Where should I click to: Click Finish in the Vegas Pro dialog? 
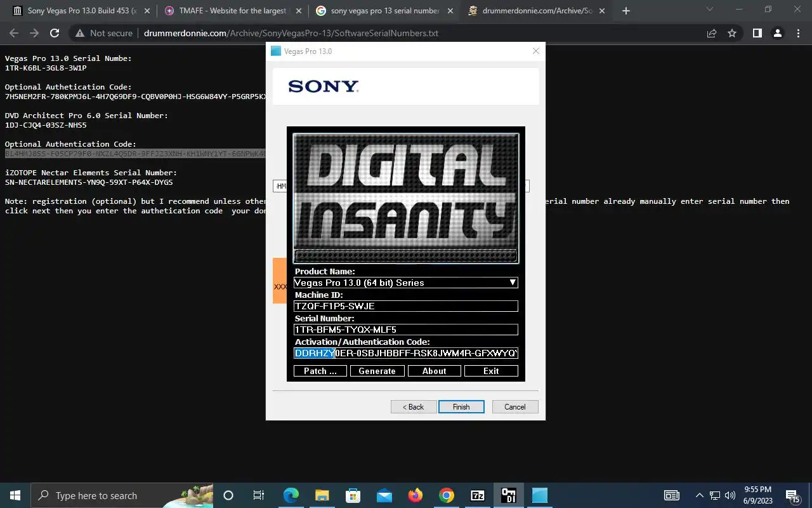[461, 407]
